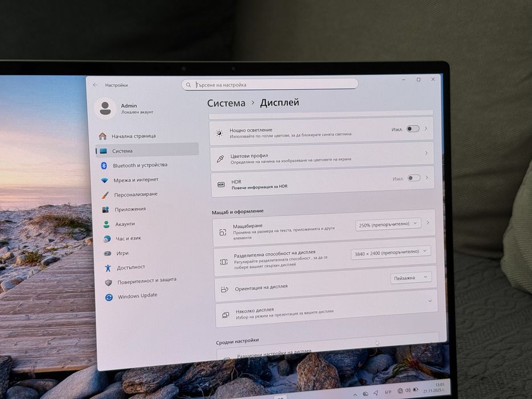
Task: Click the location arrow icon in system tray
Action: click(x=376, y=393)
